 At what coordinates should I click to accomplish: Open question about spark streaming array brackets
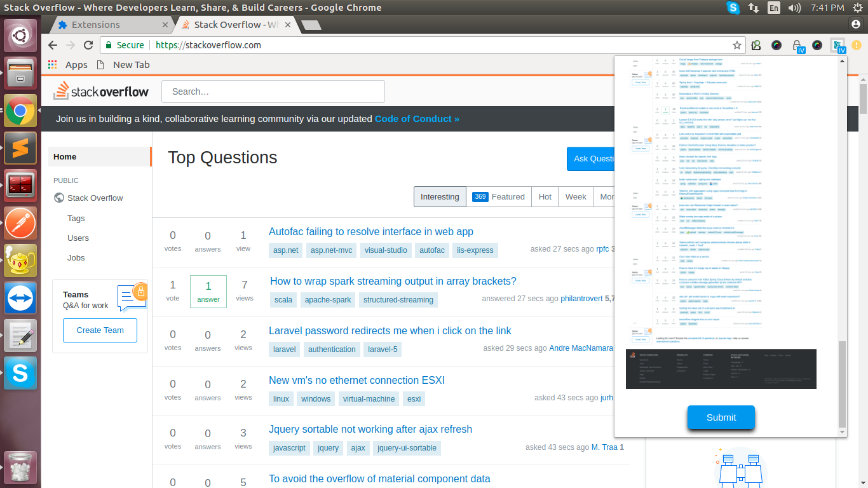(x=393, y=281)
